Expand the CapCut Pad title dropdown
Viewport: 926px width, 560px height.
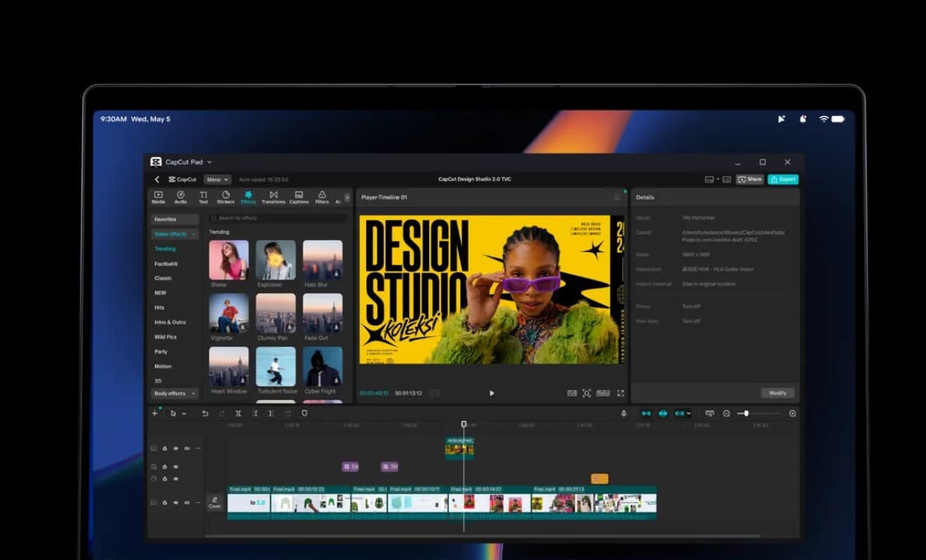[x=210, y=162]
